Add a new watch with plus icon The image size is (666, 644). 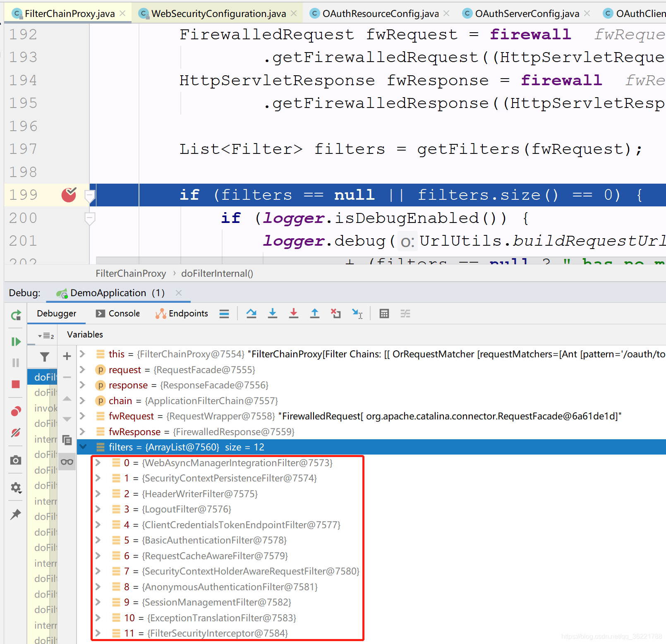pos(67,356)
